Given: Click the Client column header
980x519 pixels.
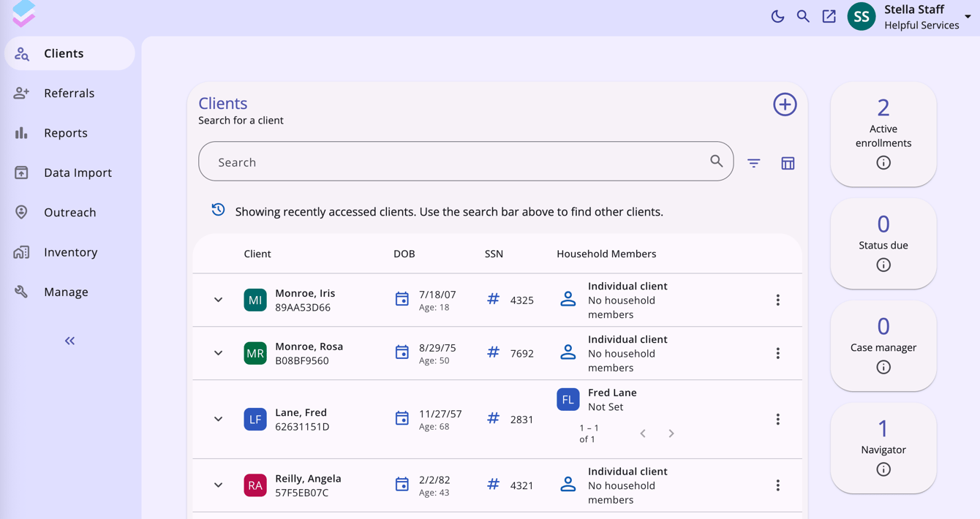Looking at the screenshot, I should tap(257, 254).
